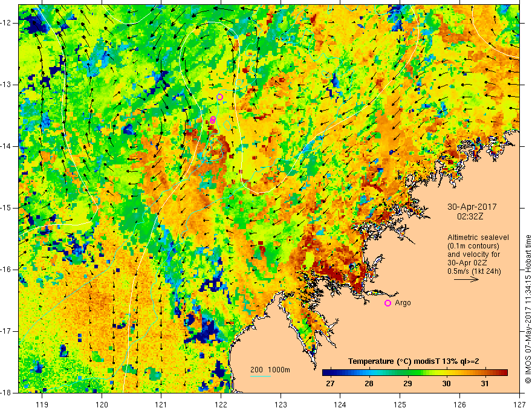Click the '30-Apr 02Z' caption line
Viewport: 532px width, 411px height.
pyautogui.click(x=469, y=263)
